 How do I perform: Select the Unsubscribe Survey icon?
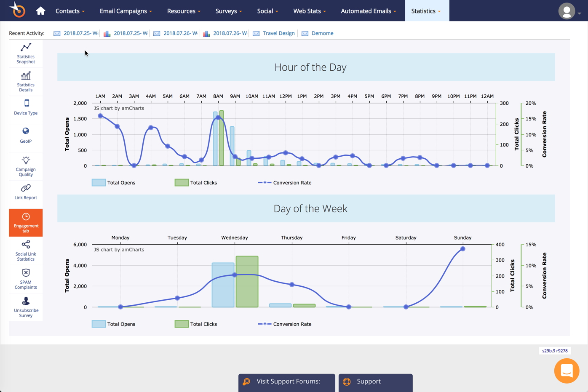click(25, 307)
